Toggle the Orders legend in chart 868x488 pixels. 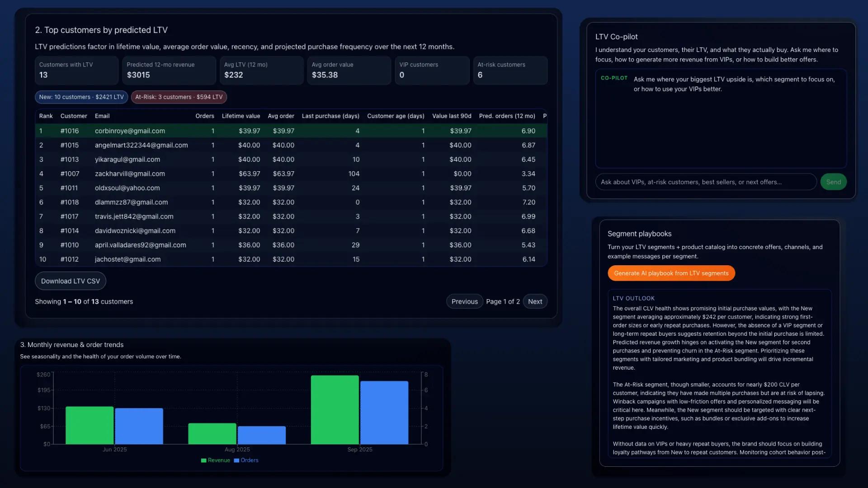246,460
